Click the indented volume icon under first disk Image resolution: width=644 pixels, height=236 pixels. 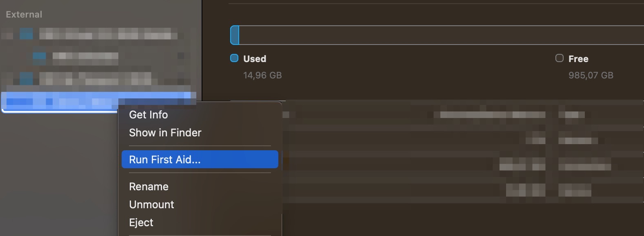[x=39, y=56]
